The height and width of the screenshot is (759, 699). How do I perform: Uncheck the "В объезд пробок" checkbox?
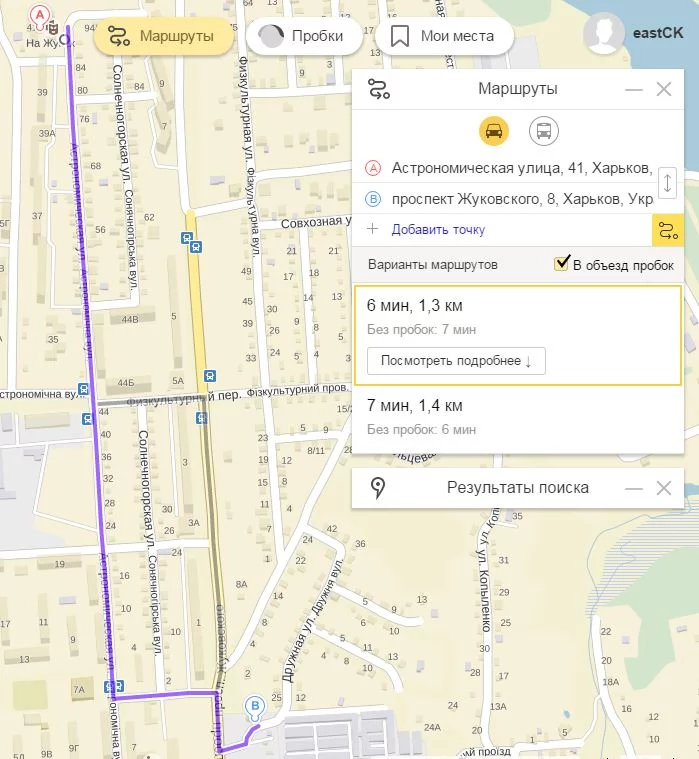(x=562, y=264)
